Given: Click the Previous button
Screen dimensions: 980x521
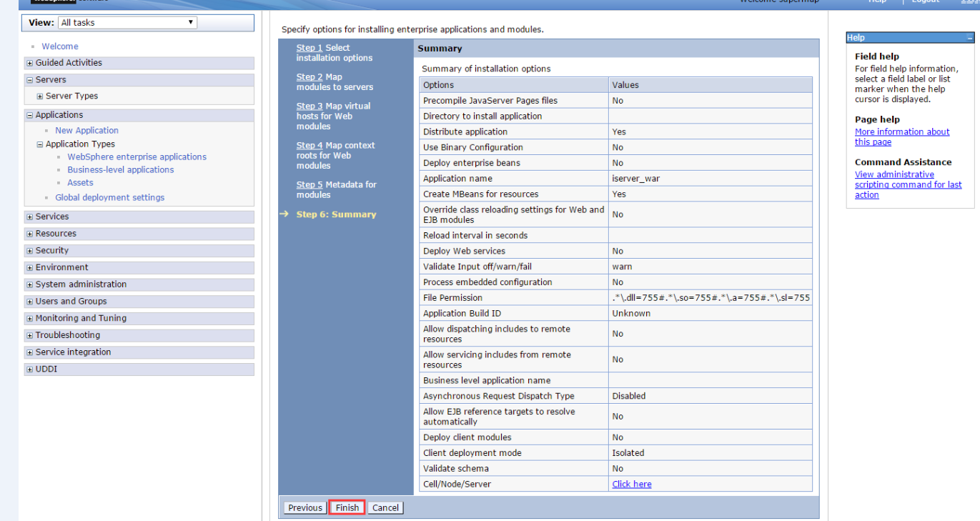Looking at the screenshot, I should [305, 507].
